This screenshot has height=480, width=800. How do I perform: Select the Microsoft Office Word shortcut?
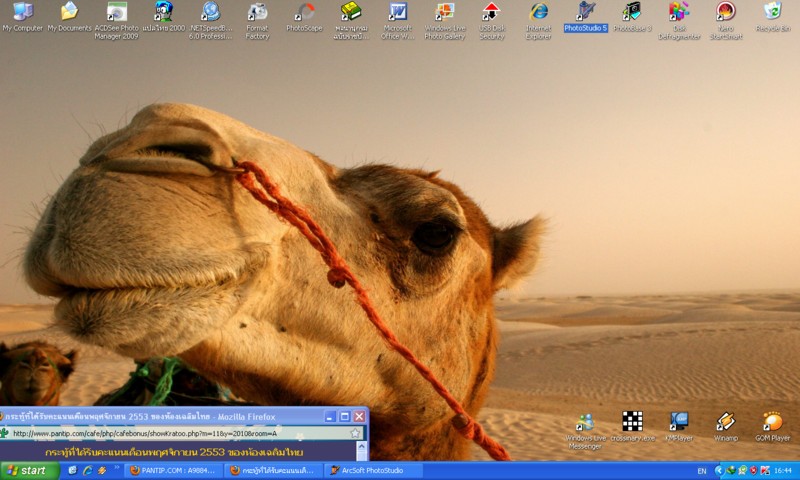click(397, 21)
